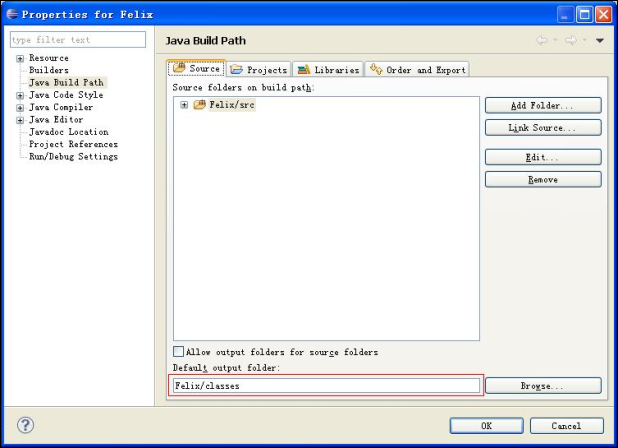Click the Browse button
This screenshot has width=618, height=448.
(543, 386)
